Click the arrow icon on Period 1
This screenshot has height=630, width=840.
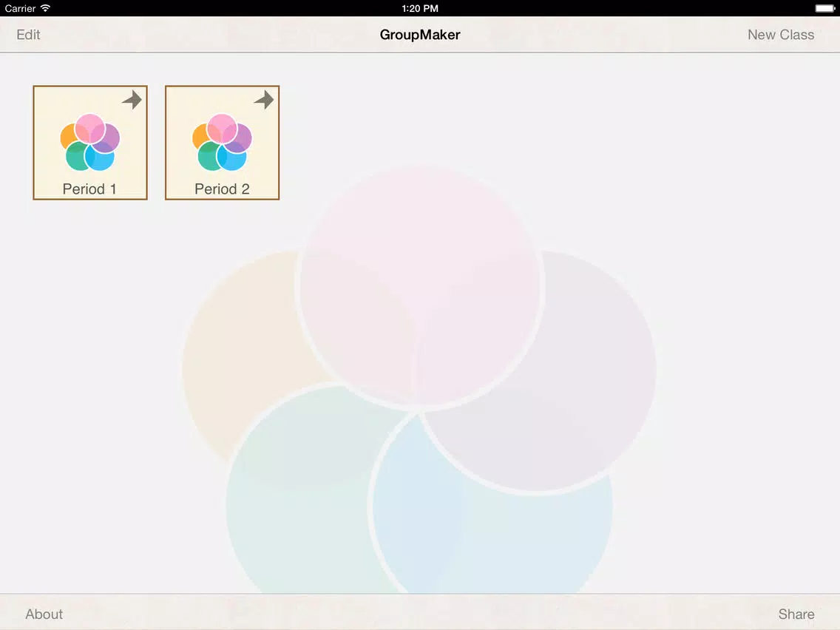[132, 100]
